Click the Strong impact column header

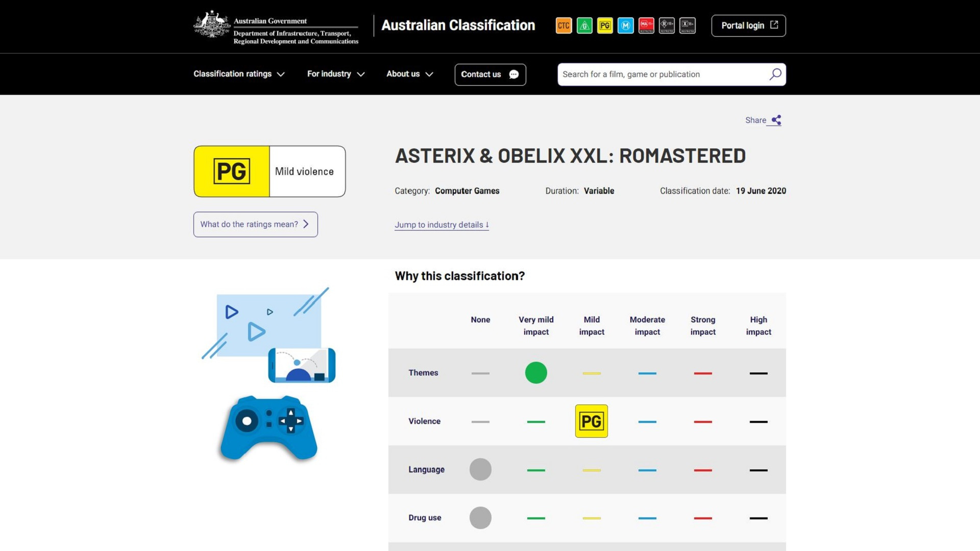(703, 325)
